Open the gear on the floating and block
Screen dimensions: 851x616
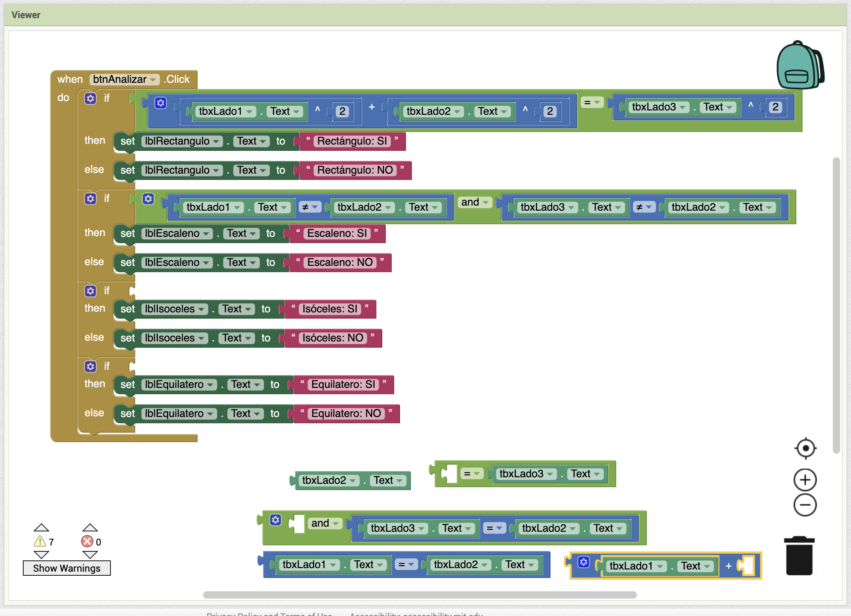[276, 520]
